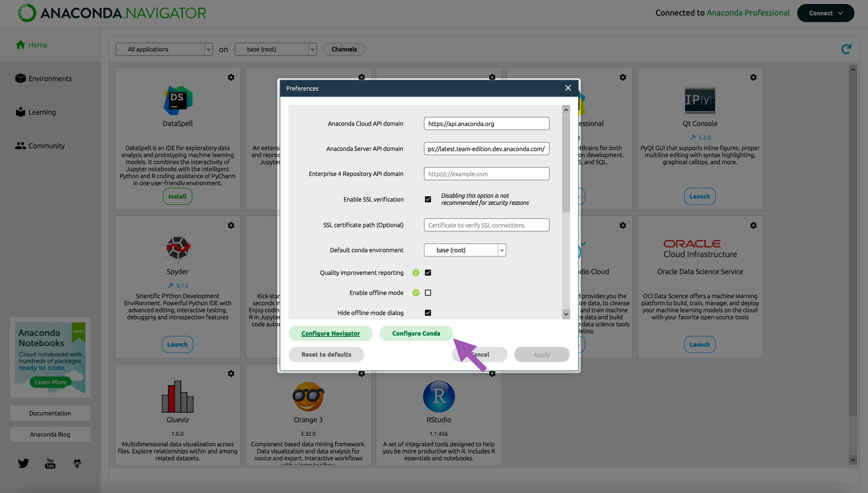Open the GitHub icon link in sidebar
868x493 pixels.
(x=77, y=463)
